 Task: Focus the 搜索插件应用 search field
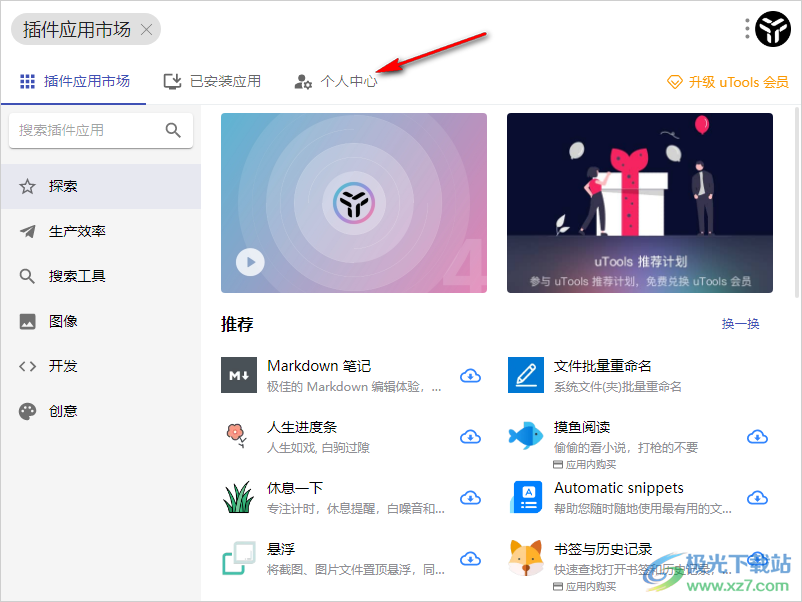[101, 130]
